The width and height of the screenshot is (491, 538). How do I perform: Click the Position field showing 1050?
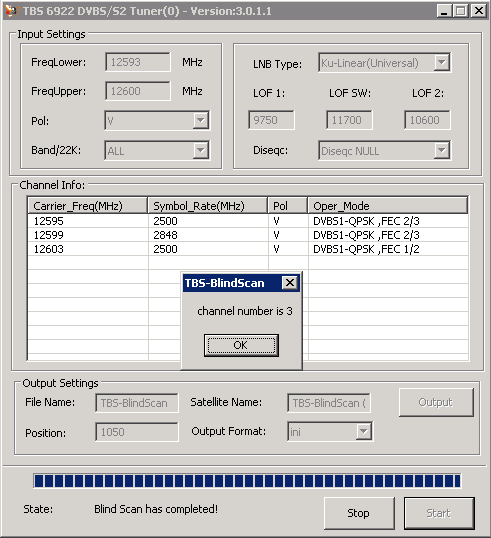pos(137,432)
